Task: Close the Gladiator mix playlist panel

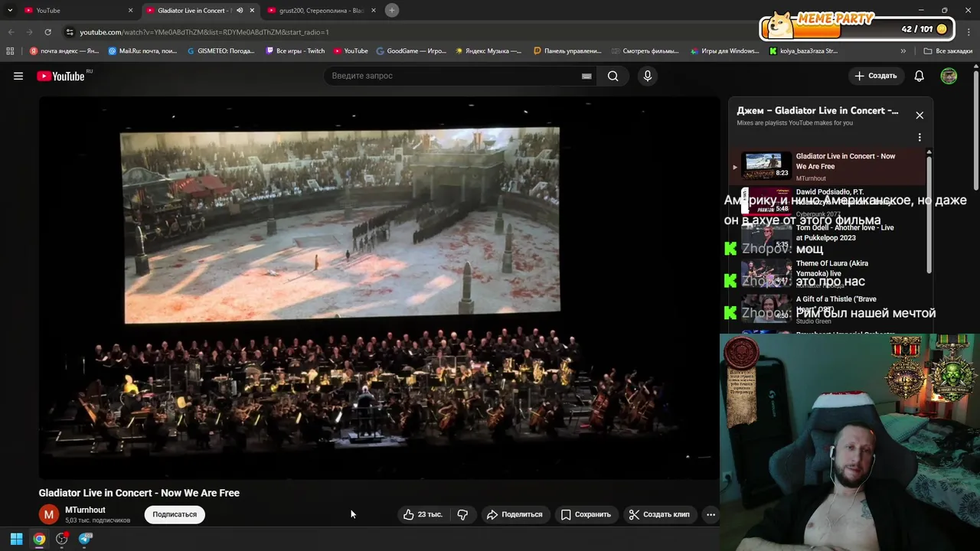Action: coord(920,115)
